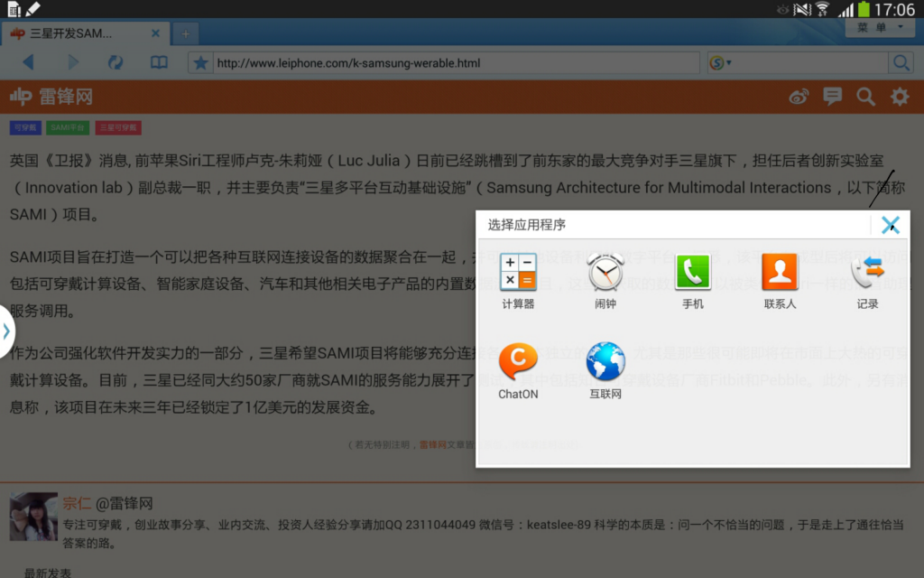Image resolution: width=924 pixels, height=578 pixels.
Task: Reload the current web page
Action: [x=115, y=62]
